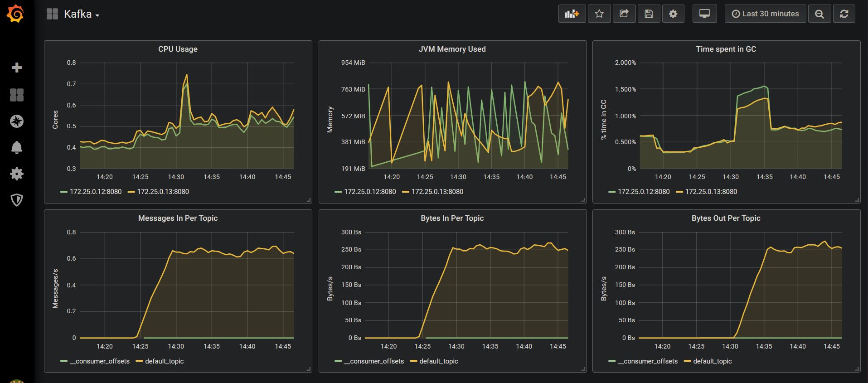Open the Configuration gear in sidebar
Screen dimensions: 868x383
click(x=17, y=174)
